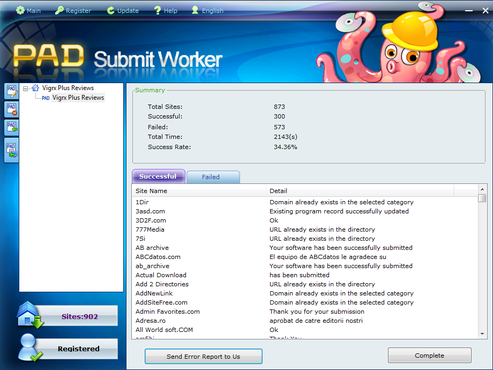Select the ABCdatos.com row
493x370 pixels.
(x=305, y=257)
